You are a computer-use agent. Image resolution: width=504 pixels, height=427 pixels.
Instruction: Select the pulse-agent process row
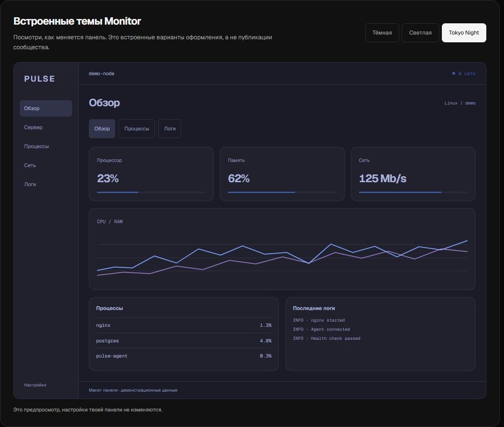183,356
